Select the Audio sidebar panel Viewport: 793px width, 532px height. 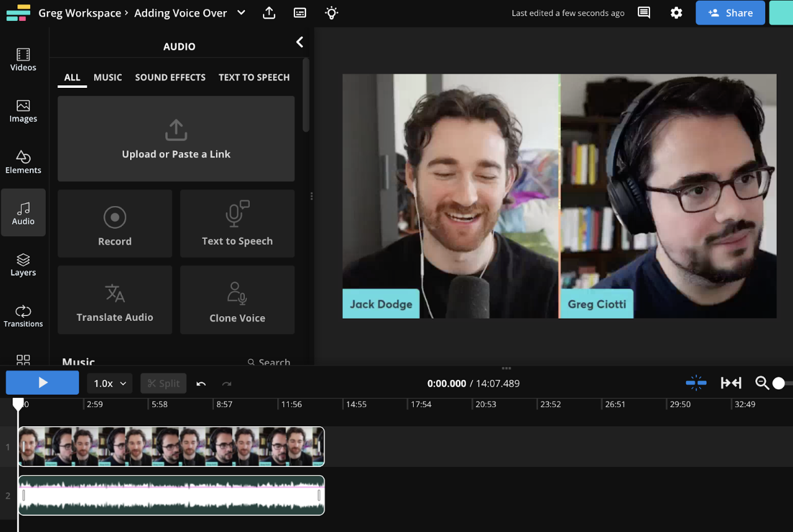pos(23,213)
